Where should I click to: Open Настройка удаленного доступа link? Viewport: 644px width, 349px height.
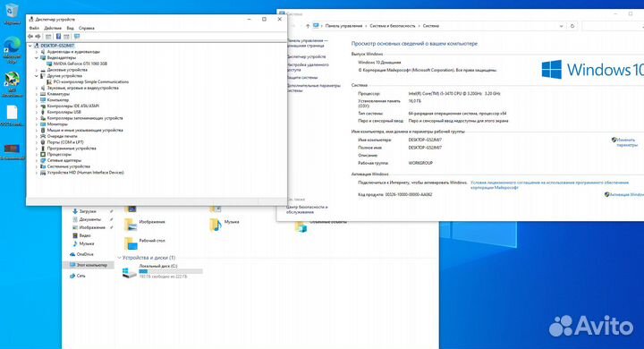pyautogui.click(x=308, y=67)
